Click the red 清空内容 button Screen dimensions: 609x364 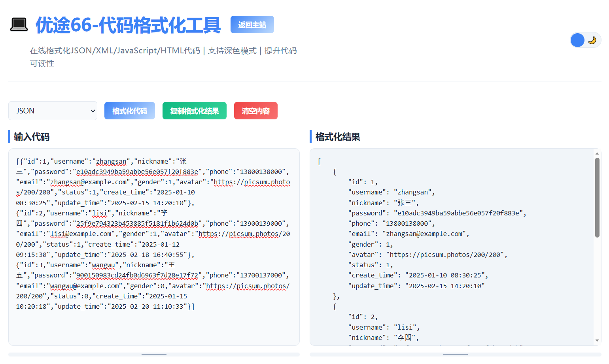pyautogui.click(x=256, y=111)
